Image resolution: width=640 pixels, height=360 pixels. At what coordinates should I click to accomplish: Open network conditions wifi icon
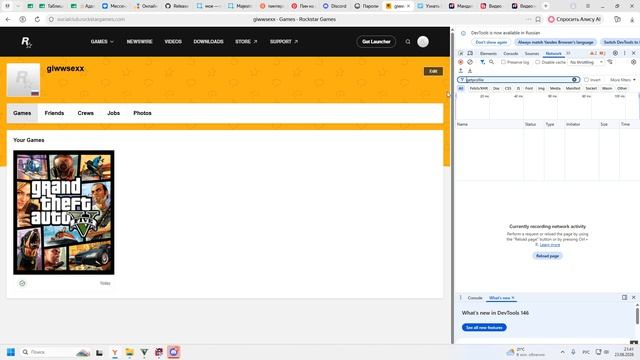610,62
